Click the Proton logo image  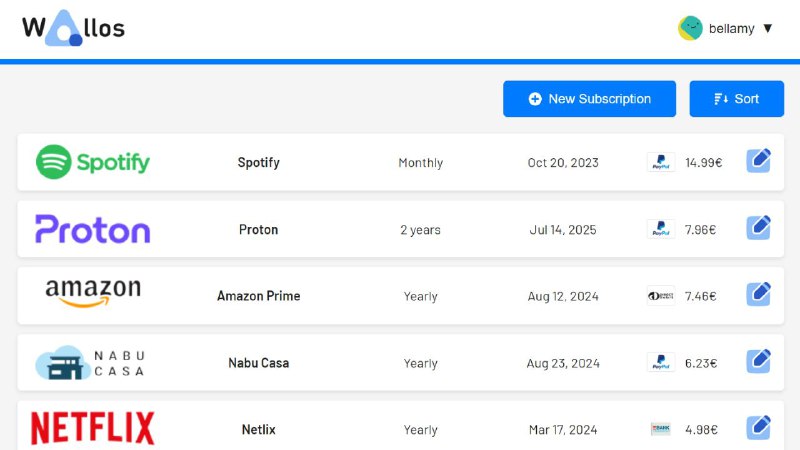pos(93,229)
